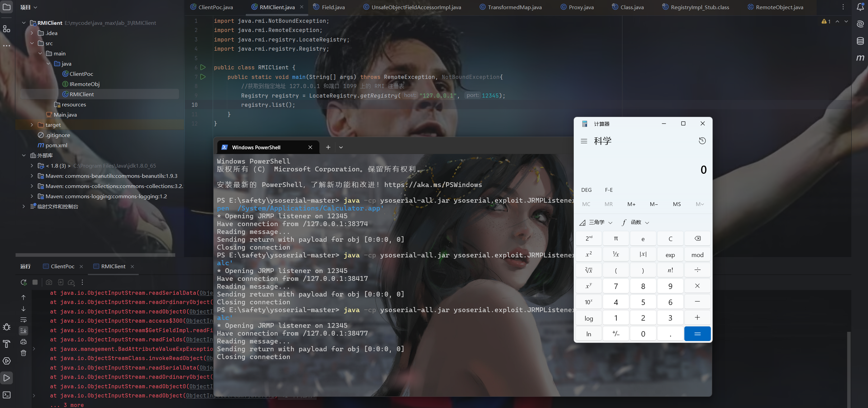Viewport: 868px width, 408px height.
Task: Open pom.xml in the project tree
Action: pyautogui.click(x=52, y=145)
